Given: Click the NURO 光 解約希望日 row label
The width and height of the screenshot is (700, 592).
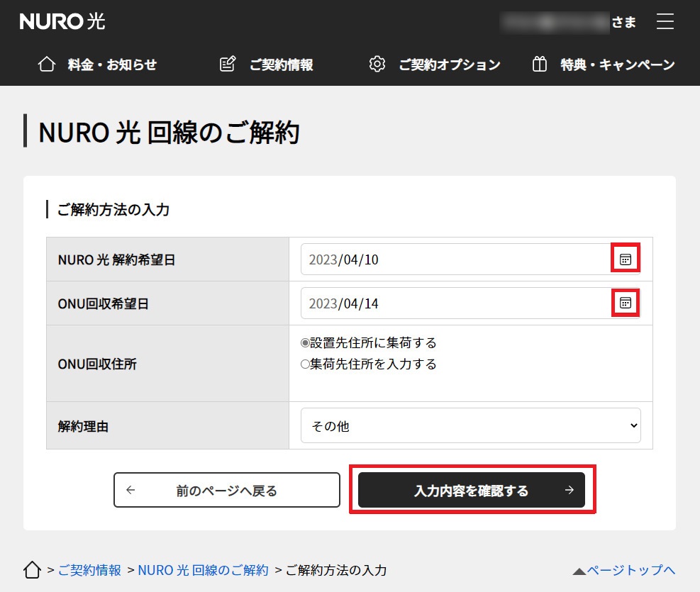Looking at the screenshot, I should [116, 259].
